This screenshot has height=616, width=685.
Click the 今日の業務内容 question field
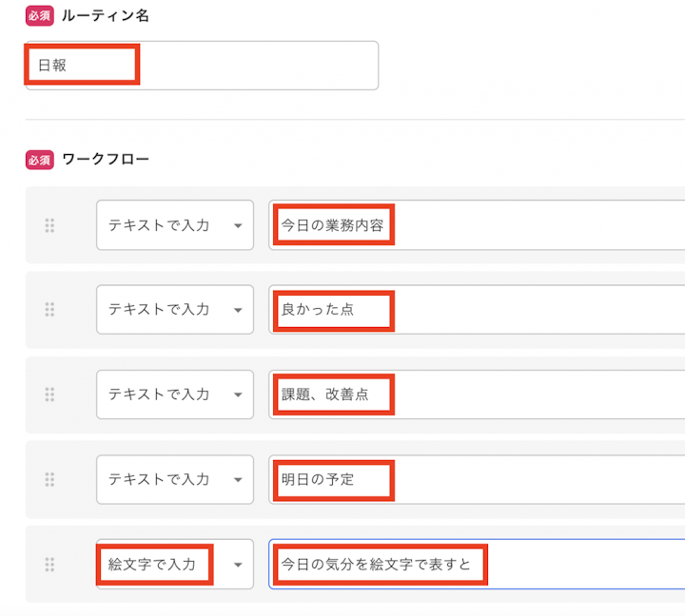point(476,225)
